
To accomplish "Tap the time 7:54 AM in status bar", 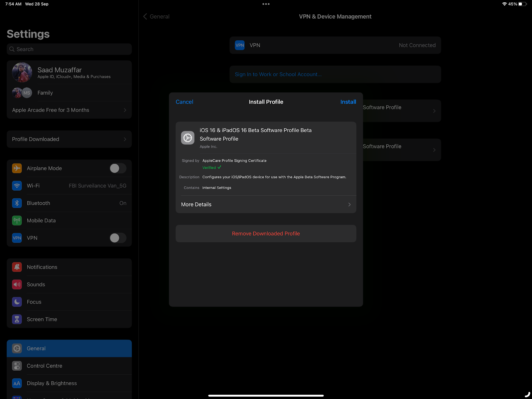I will [13, 4].
